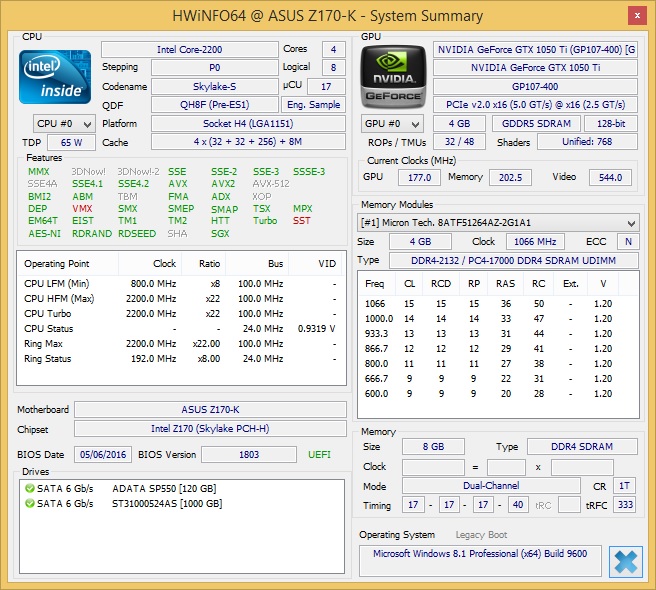Click the GP107-400 GPU chip field
Image resolution: width=656 pixels, height=590 pixels.
point(535,87)
